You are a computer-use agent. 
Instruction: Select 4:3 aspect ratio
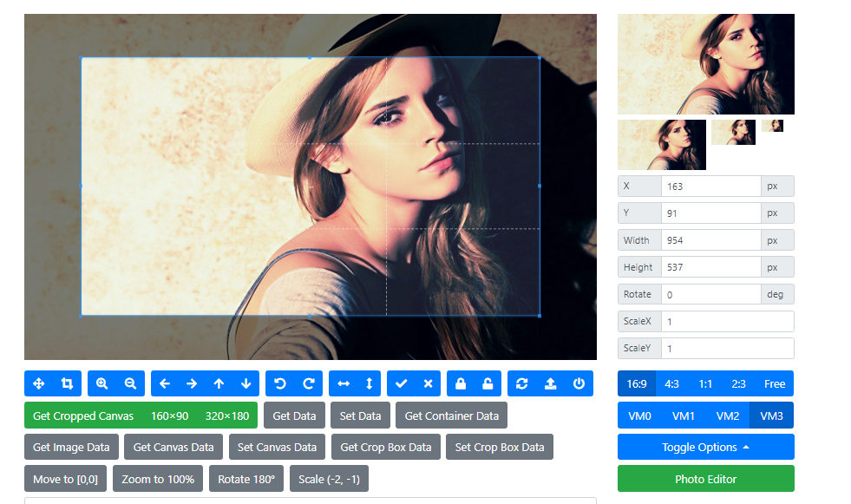(x=672, y=383)
